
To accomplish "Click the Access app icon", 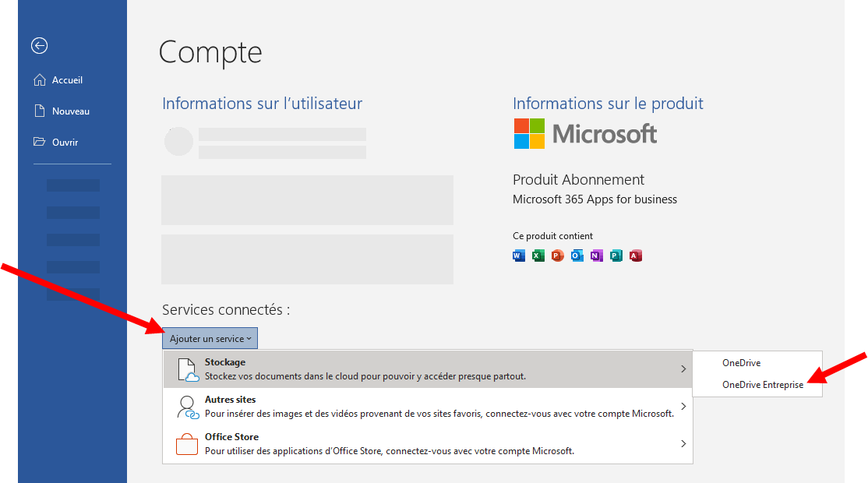I will coord(636,256).
